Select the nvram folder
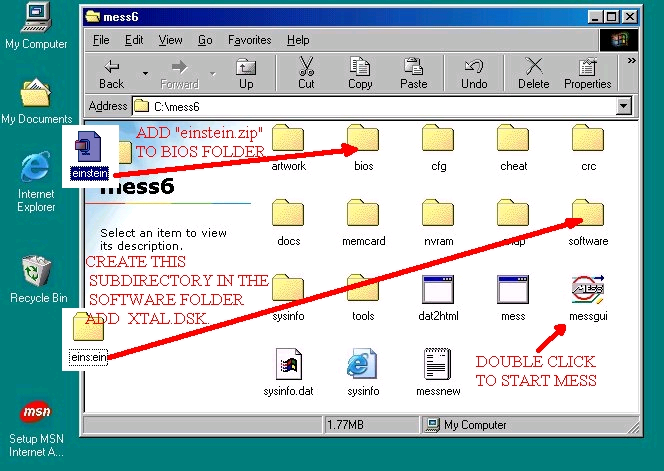664x471 pixels. tap(438, 223)
